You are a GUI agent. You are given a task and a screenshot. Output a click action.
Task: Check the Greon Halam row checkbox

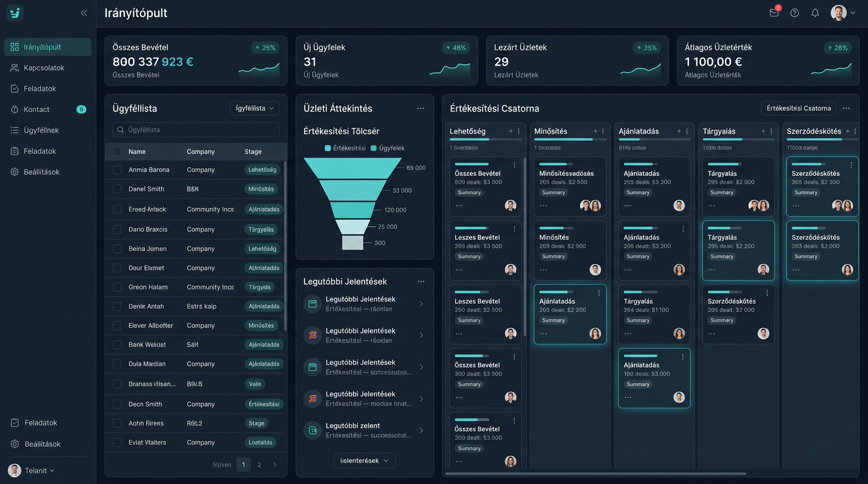[x=117, y=287]
